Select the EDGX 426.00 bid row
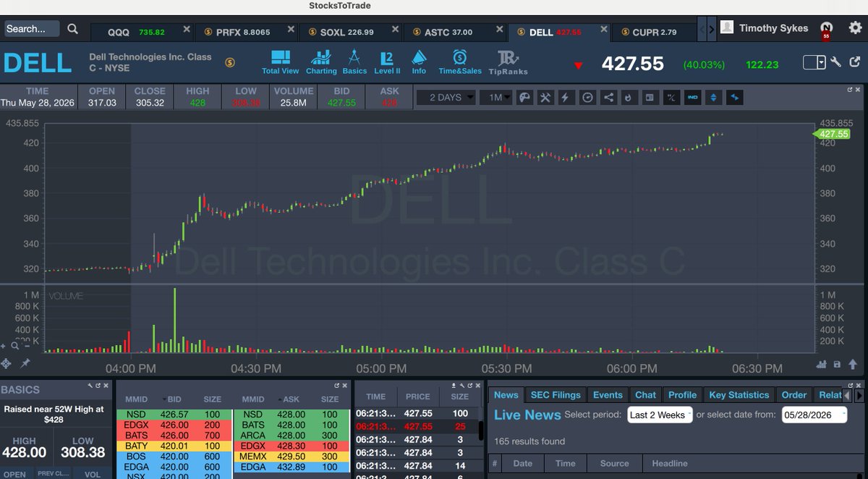868x479 pixels. click(174, 425)
